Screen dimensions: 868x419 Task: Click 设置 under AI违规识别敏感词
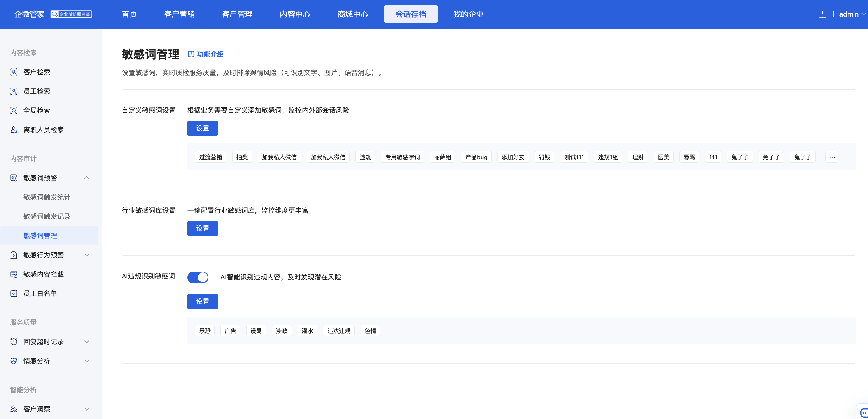[202, 301]
